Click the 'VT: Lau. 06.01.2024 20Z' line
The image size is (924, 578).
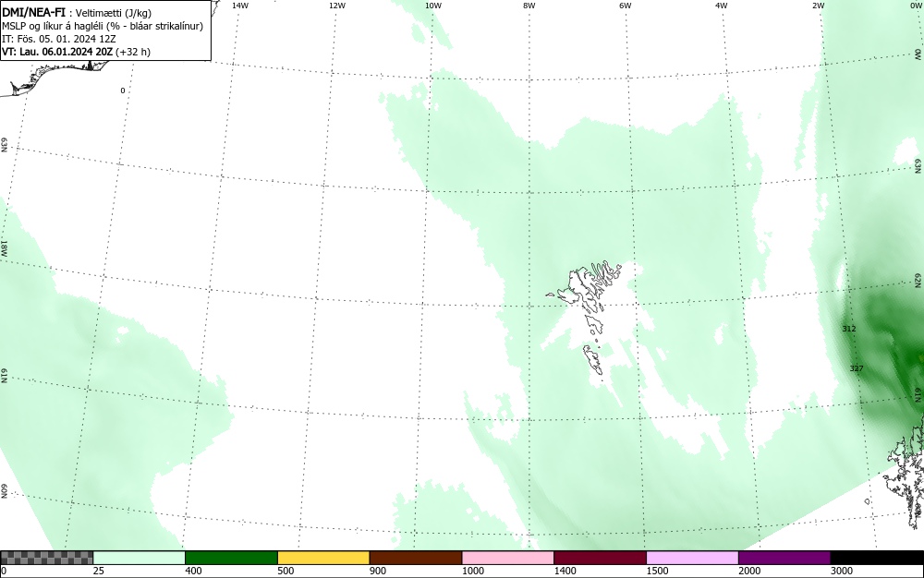point(57,52)
